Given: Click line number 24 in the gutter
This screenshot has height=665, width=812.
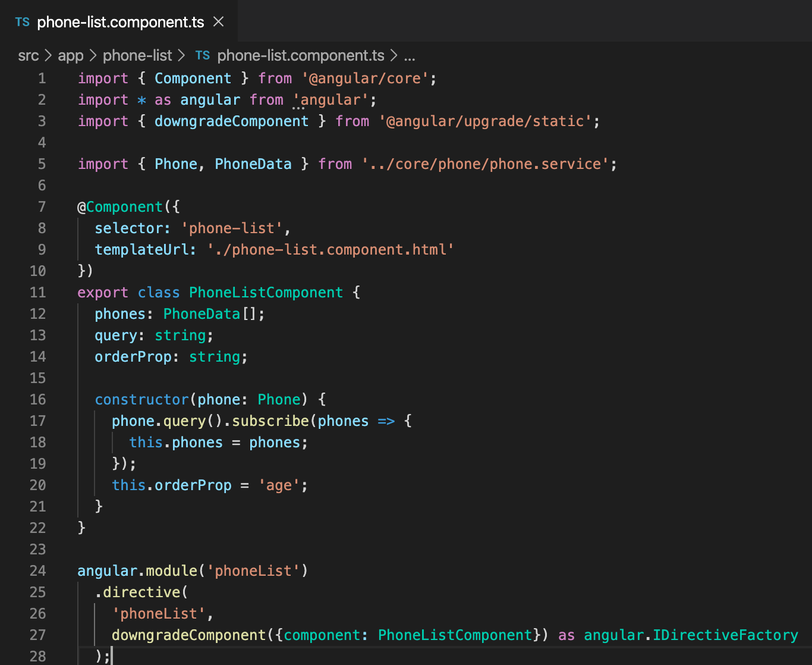Looking at the screenshot, I should [37, 571].
